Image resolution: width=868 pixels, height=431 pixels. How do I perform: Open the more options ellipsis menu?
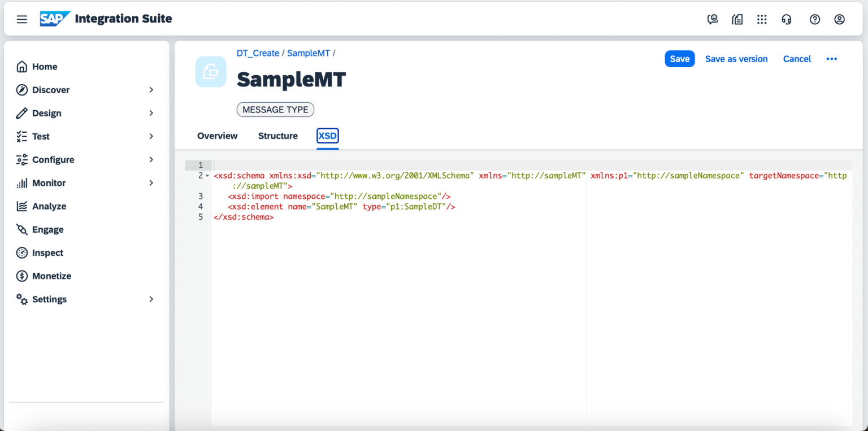tap(831, 59)
